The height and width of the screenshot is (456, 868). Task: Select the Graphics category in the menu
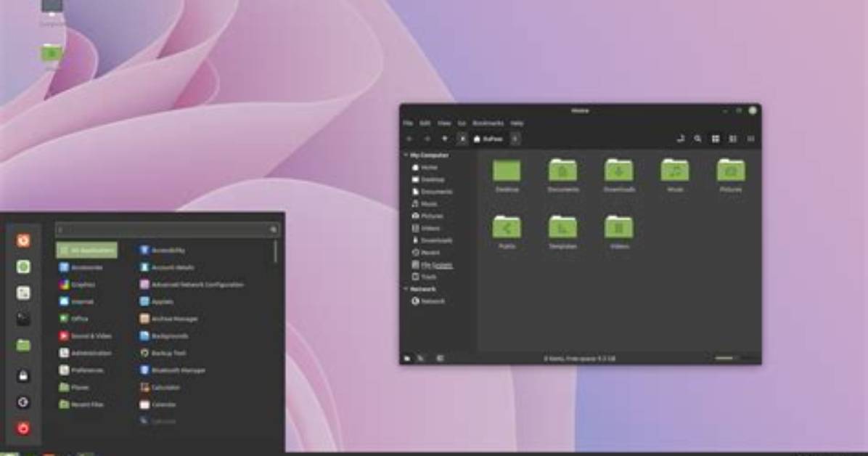(x=78, y=285)
